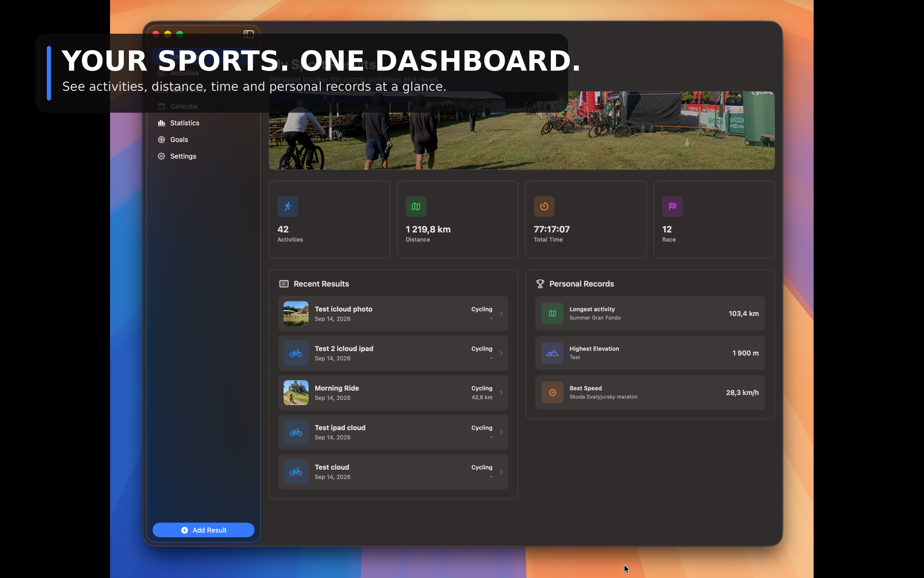Viewport: 924px width, 578px height.
Task: Open Settings in the sidebar
Action: [x=203, y=156]
